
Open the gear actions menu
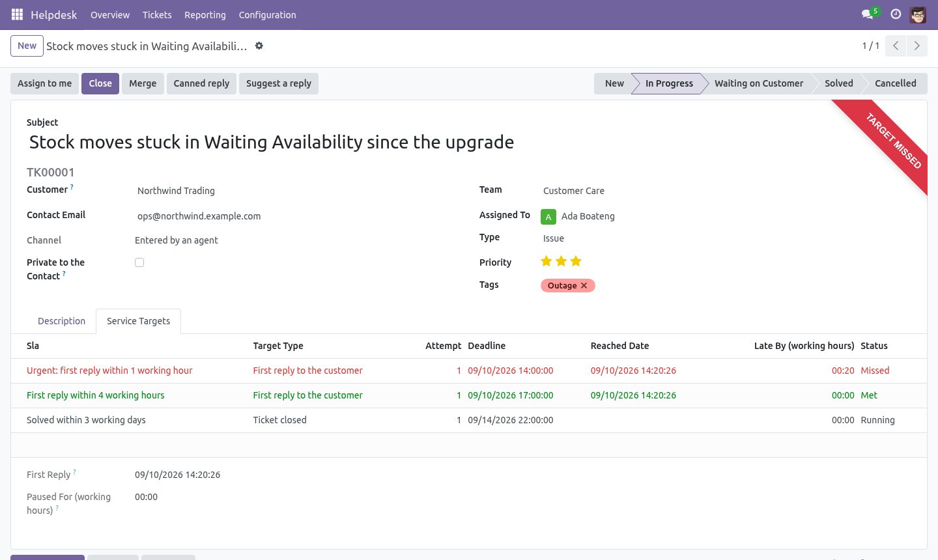[259, 46]
